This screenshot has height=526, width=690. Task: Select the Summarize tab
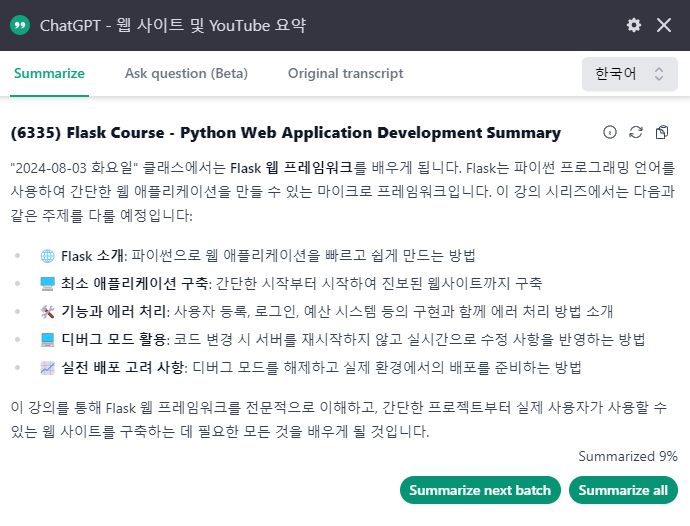49,73
